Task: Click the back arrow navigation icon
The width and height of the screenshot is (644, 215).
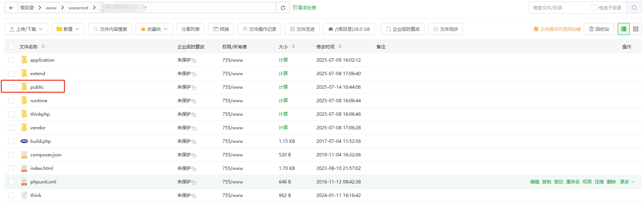Action: pyautogui.click(x=11, y=8)
